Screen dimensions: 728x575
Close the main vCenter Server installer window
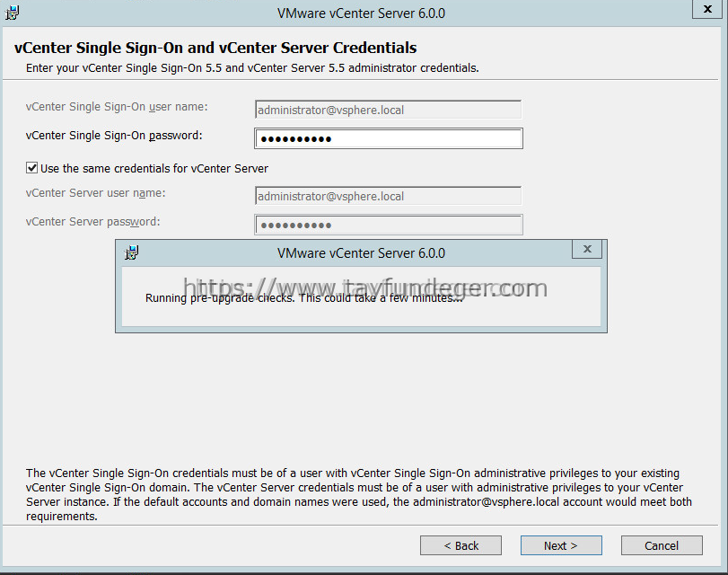pos(707,9)
